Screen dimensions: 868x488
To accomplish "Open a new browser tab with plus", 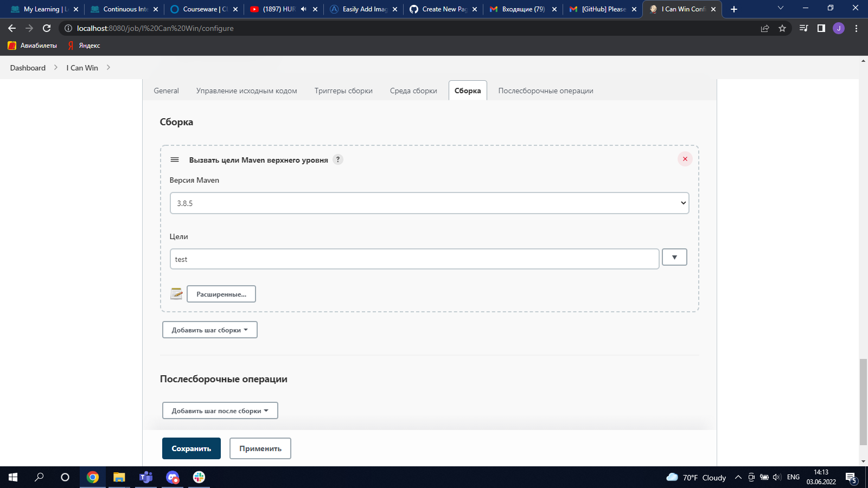I will (734, 9).
